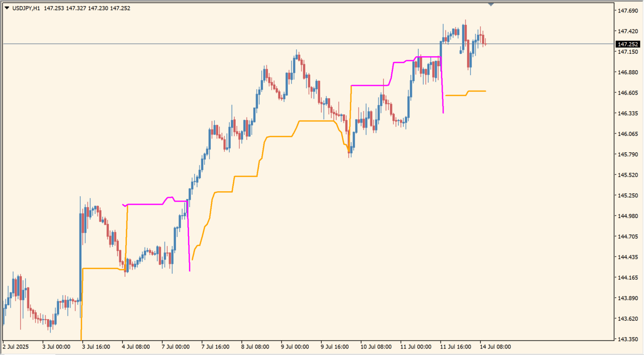The image size is (644, 355).
Task: Click the 11 Jul 16:00 time label
Action: pos(456,347)
